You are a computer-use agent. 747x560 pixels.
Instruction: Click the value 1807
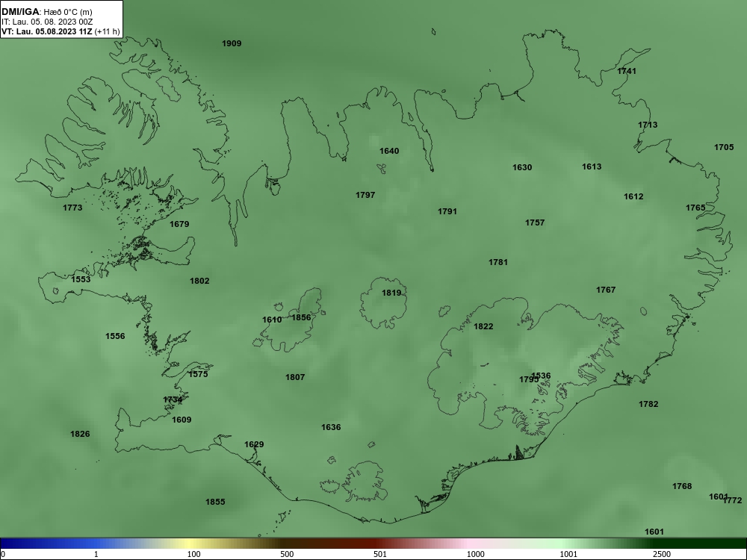coord(295,377)
